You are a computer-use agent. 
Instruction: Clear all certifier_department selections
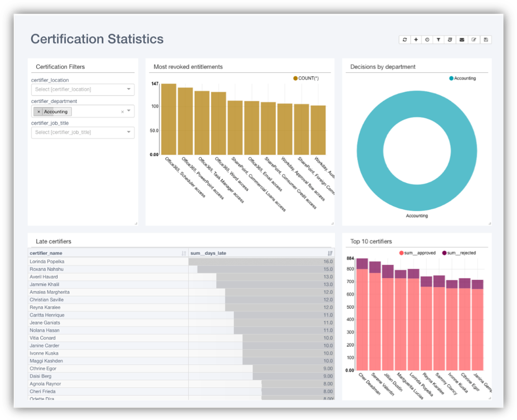tap(123, 112)
